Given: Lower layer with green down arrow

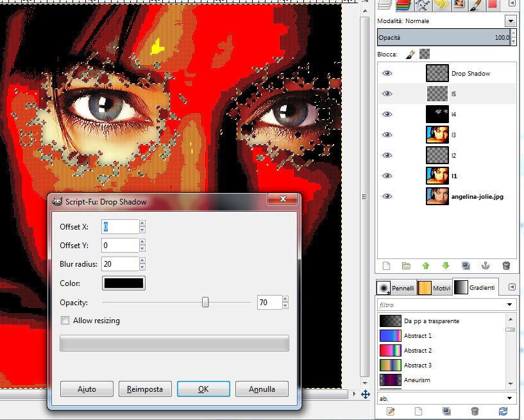Looking at the screenshot, I should click(446, 266).
